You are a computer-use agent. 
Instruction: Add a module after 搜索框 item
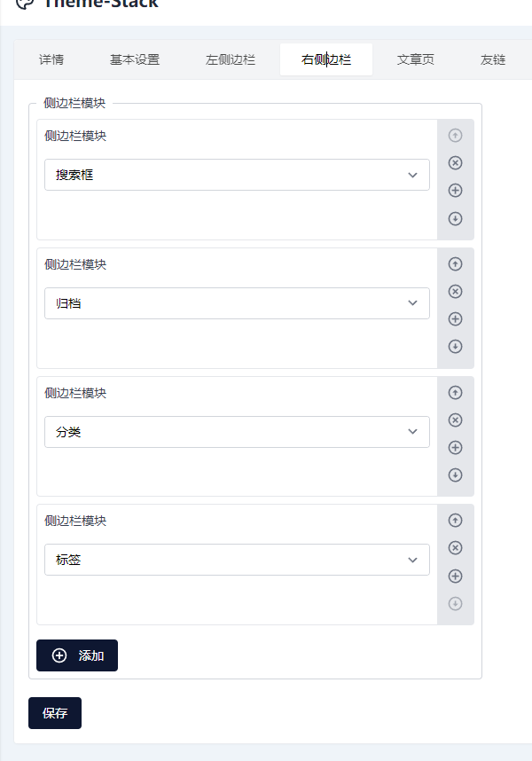456,191
